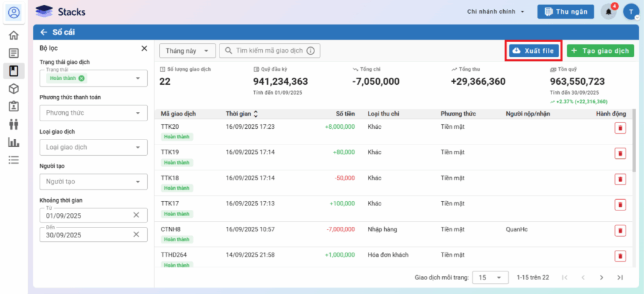Click the notification bell icon

608,12
